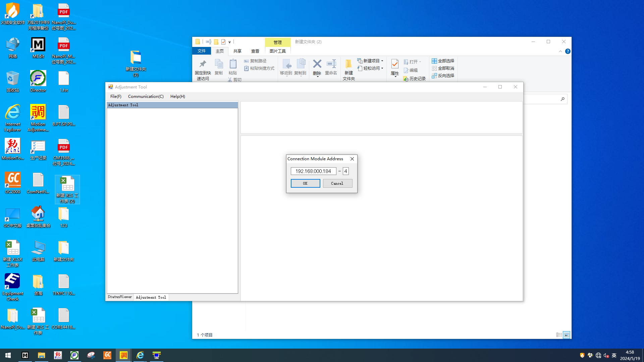Select the Director desktop icon

point(38,78)
